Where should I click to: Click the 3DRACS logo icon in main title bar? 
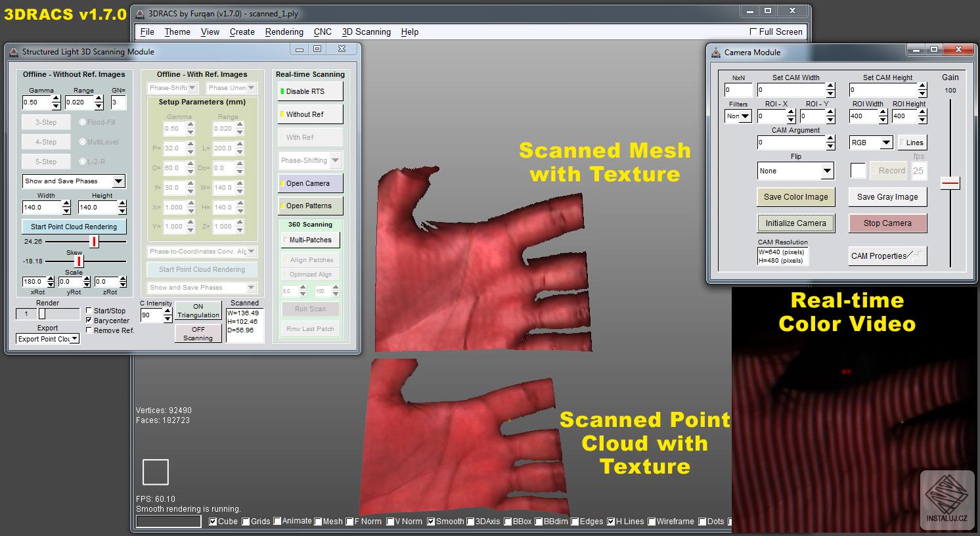coord(140,13)
